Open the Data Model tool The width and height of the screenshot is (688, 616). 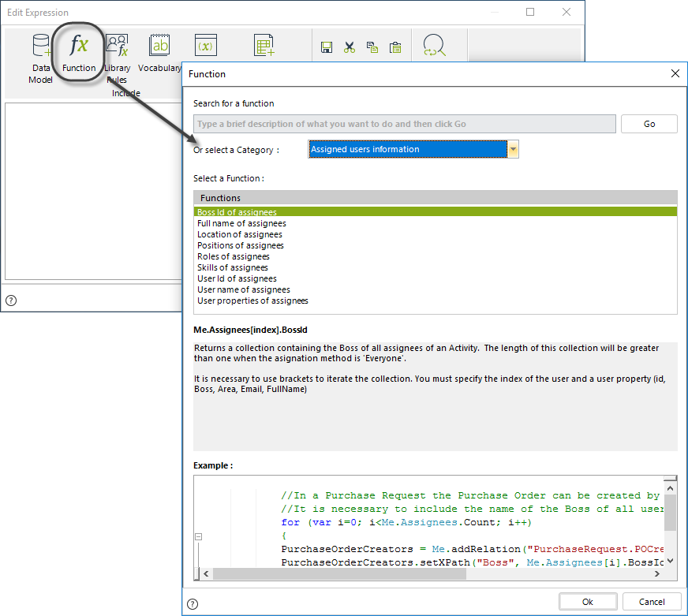click(41, 58)
